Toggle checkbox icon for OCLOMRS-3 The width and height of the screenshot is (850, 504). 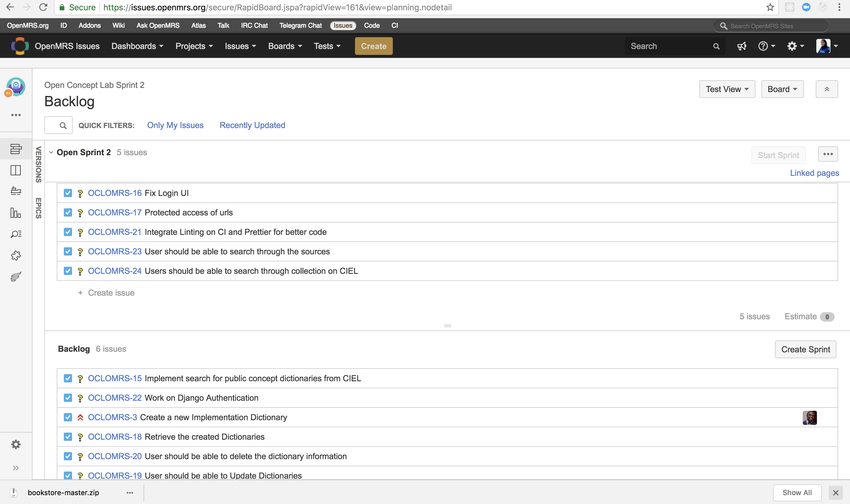[x=68, y=418]
